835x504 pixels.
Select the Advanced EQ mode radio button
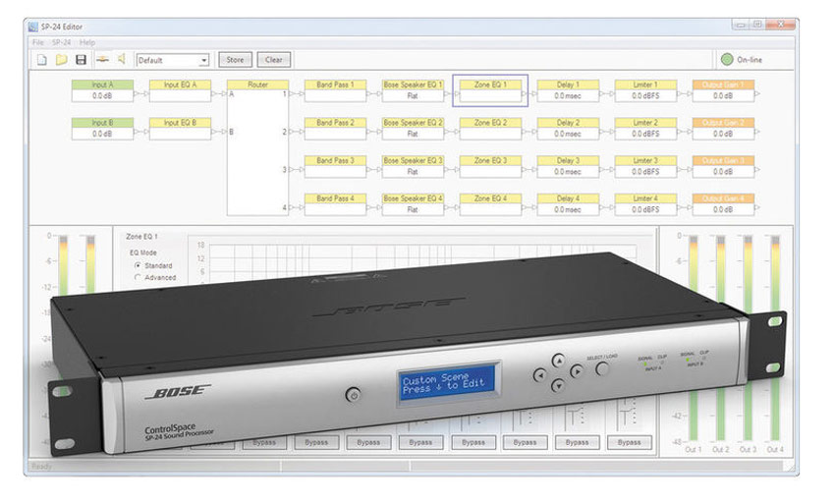138,278
